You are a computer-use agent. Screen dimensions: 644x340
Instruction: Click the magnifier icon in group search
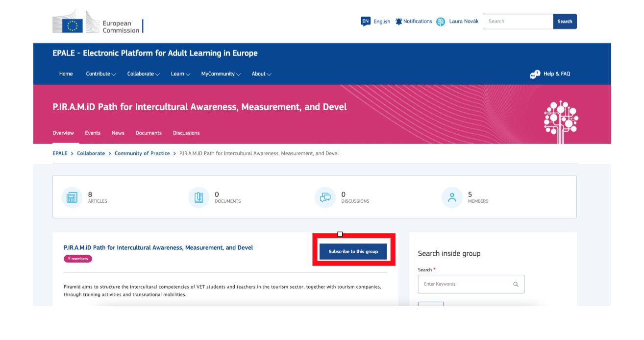(x=516, y=284)
